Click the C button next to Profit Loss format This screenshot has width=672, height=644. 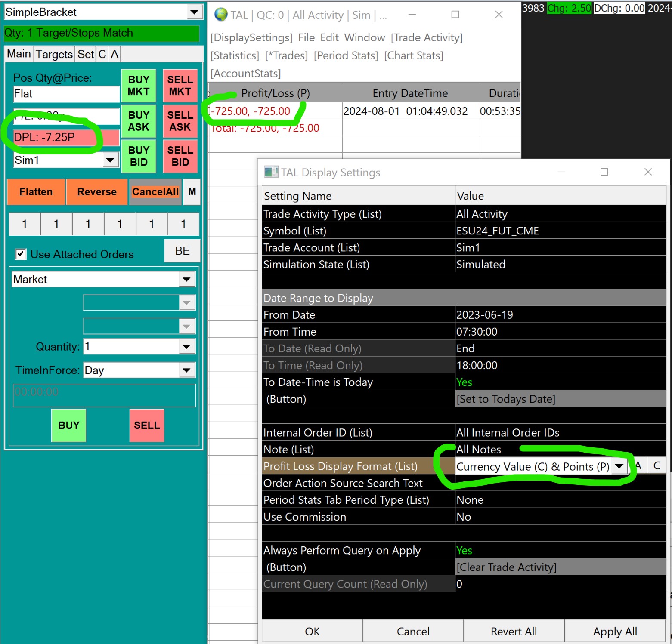coord(657,466)
